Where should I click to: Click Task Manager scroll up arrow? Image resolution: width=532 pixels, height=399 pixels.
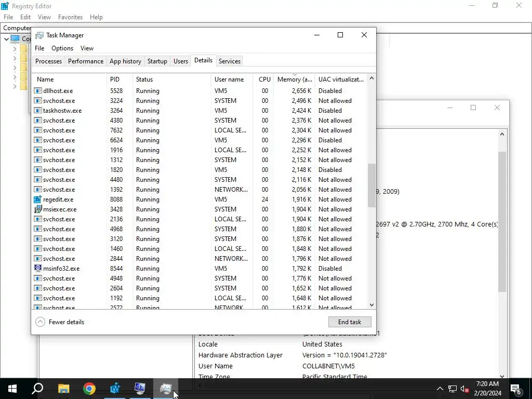click(371, 78)
